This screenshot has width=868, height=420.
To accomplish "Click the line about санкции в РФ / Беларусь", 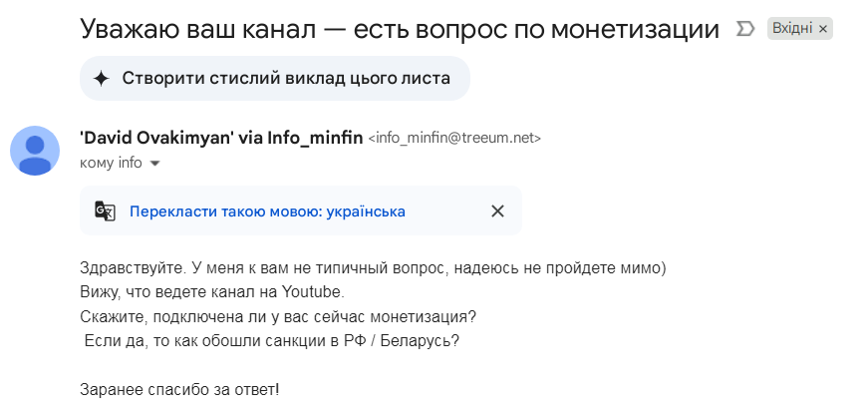I will (272, 341).
